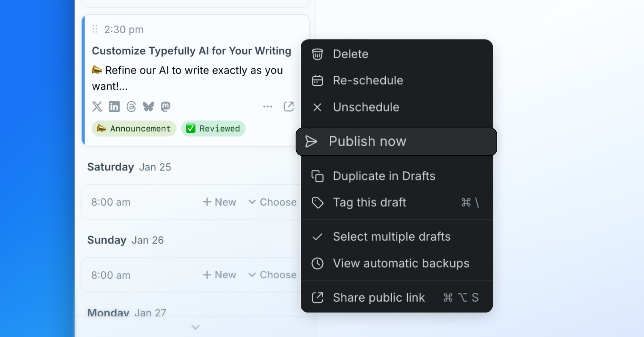Add New post on Saturday Jan 25
The height and width of the screenshot is (337, 644).
pyautogui.click(x=219, y=202)
